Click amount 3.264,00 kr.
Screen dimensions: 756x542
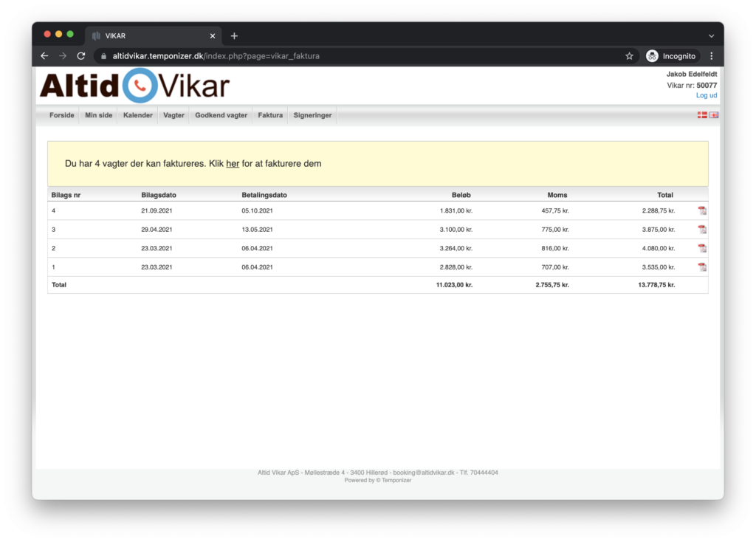[x=456, y=248]
